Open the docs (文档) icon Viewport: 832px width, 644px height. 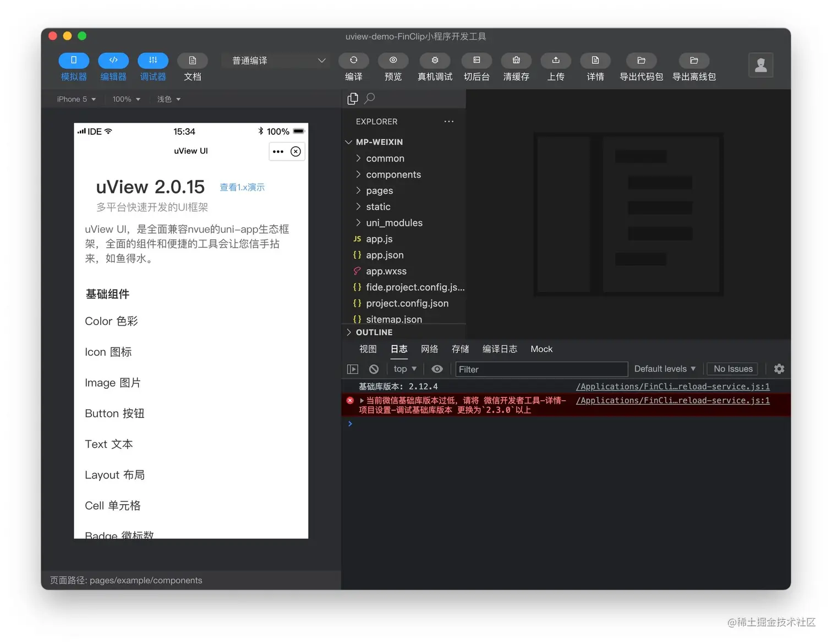193,60
